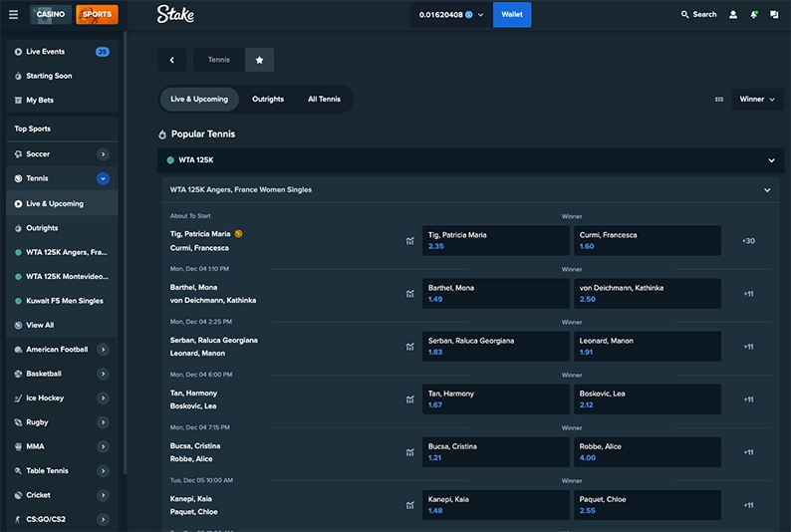
Task: Switch to the grid layout icon
Action: (x=719, y=100)
